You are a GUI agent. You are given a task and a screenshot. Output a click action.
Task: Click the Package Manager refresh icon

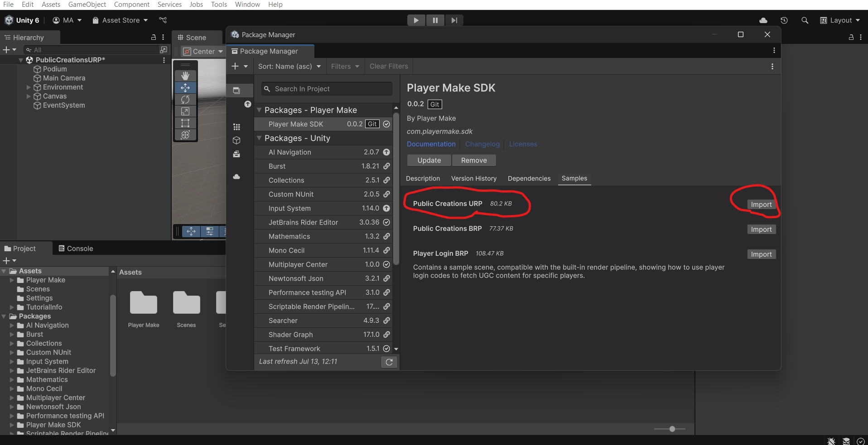(389, 362)
